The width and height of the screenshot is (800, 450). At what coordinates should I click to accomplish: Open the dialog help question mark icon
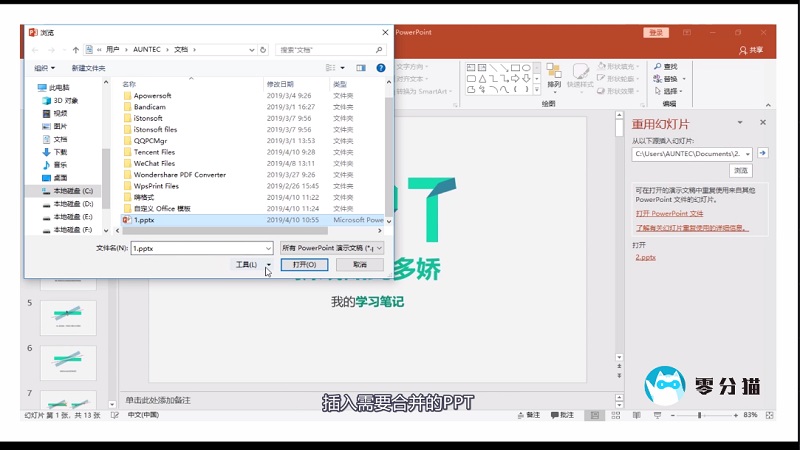click(381, 68)
